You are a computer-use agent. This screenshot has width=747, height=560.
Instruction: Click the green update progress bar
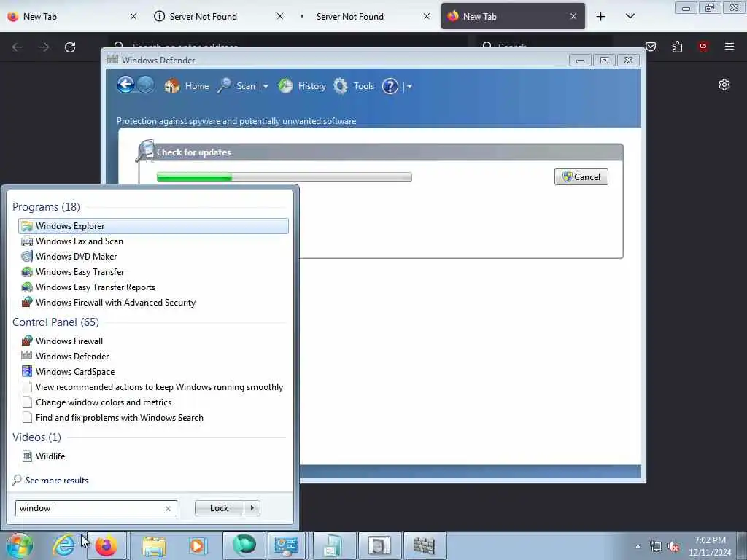pos(284,177)
